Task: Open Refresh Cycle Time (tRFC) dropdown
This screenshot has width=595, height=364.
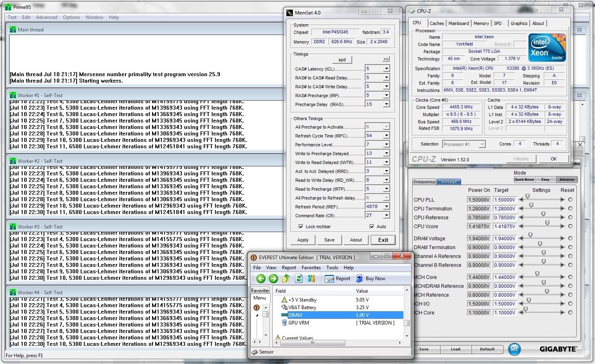Action: [x=386, y=135]
